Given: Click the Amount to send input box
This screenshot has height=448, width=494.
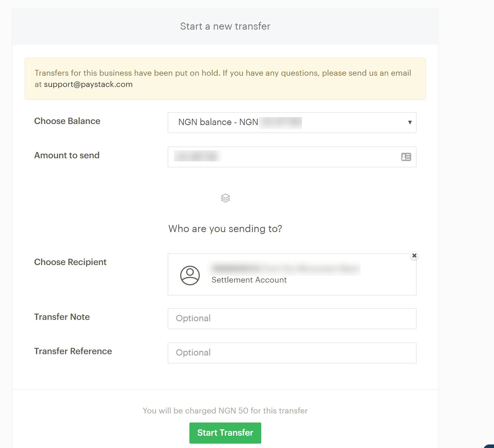Looking at the screenshot, I should [x=278, y=157].
